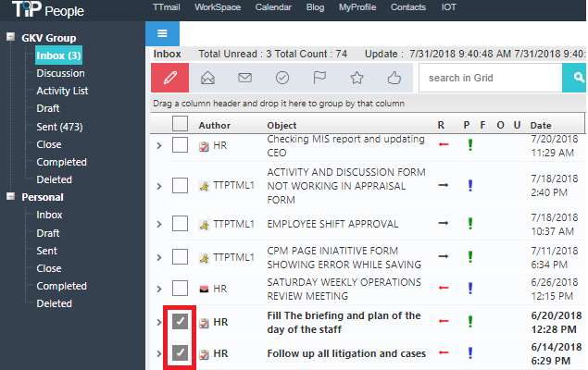588x370 pixels.
Task: Toggle the blue hamburger menu button
Action: [x=162, y=33]
